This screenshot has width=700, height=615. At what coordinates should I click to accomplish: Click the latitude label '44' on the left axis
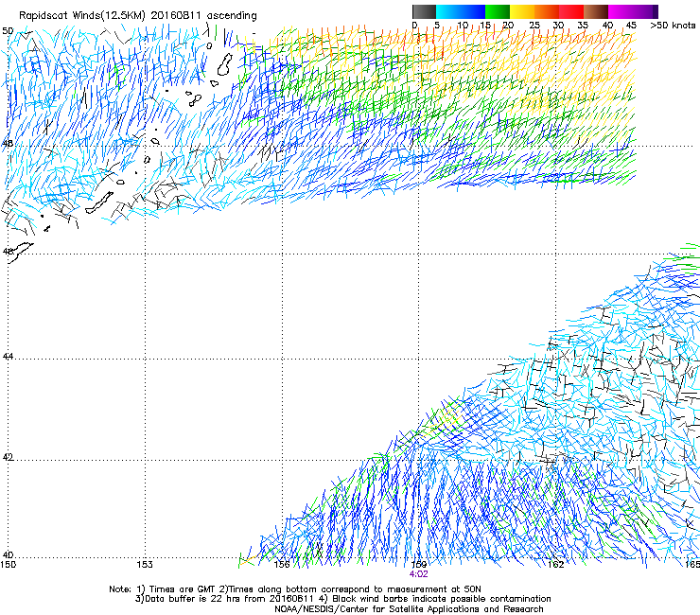tap(8, 357)
